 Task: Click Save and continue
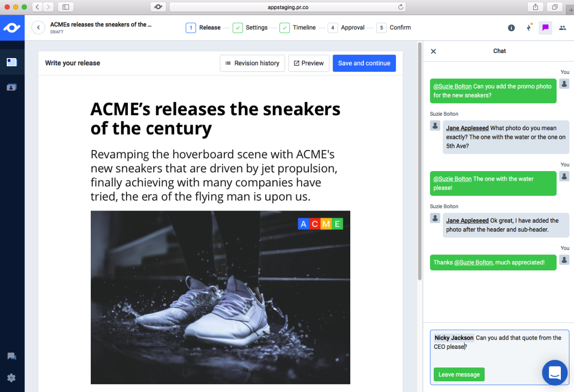pyautogui.click(x=364, y=63)
